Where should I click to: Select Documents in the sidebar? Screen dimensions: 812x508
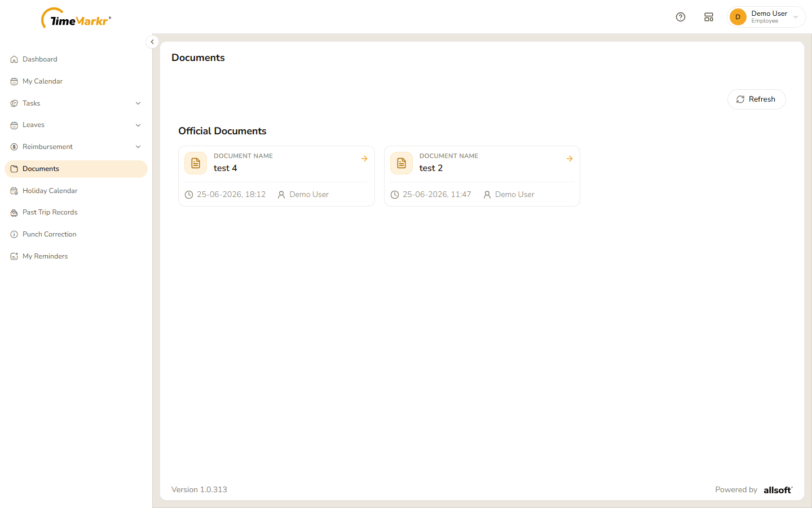[76, 169]
